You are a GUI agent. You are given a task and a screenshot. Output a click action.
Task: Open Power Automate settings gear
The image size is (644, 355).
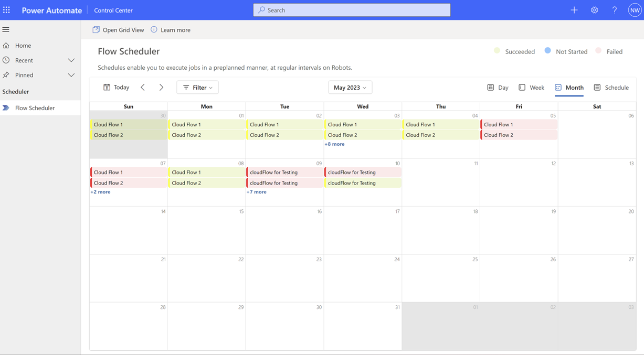point(594,10)
